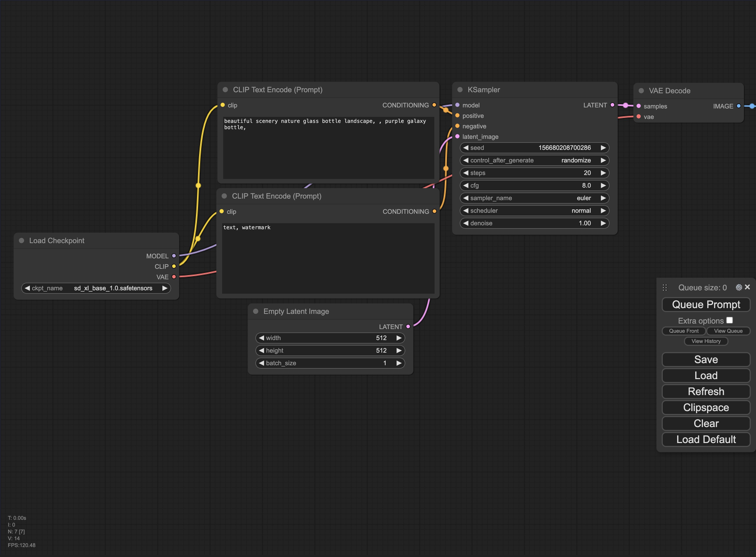756x557 pixels.
Task: Next sampler_name option via right arrow
Action: pyautogui.click(x=603, y=198)
